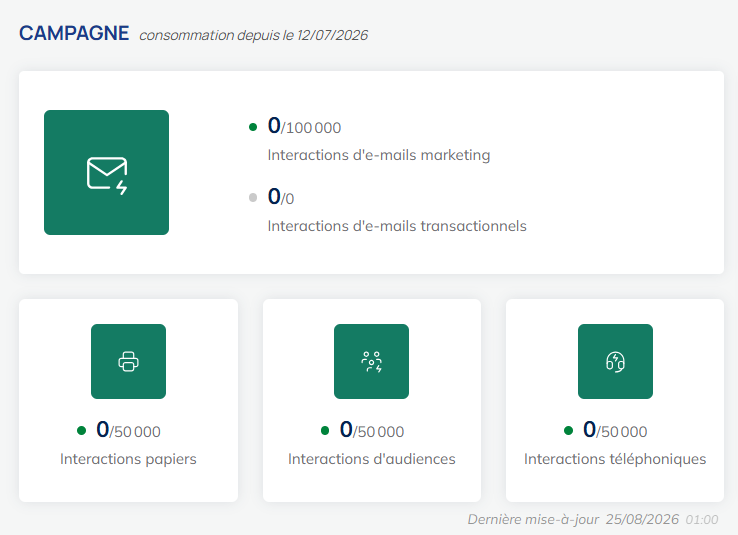Image resolution: width=738 pixels, height=535 pixels.
Task: Click the printer icon for paper interactions
Action: click(x=128, y=361)
